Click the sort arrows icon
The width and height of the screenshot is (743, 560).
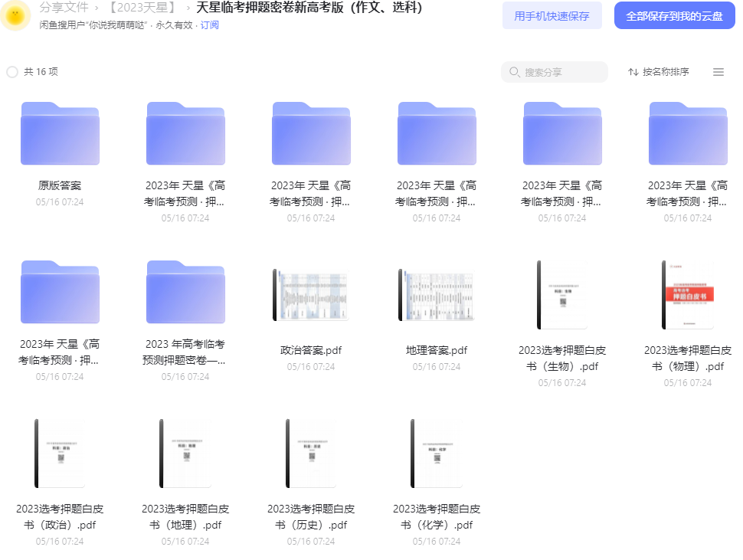point(633,72)
